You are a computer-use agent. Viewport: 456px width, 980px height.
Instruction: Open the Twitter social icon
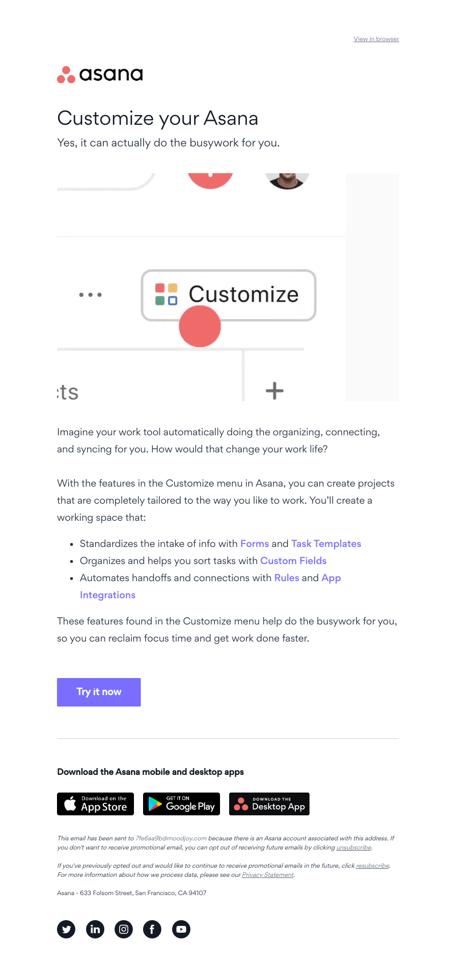pos(66,929)
